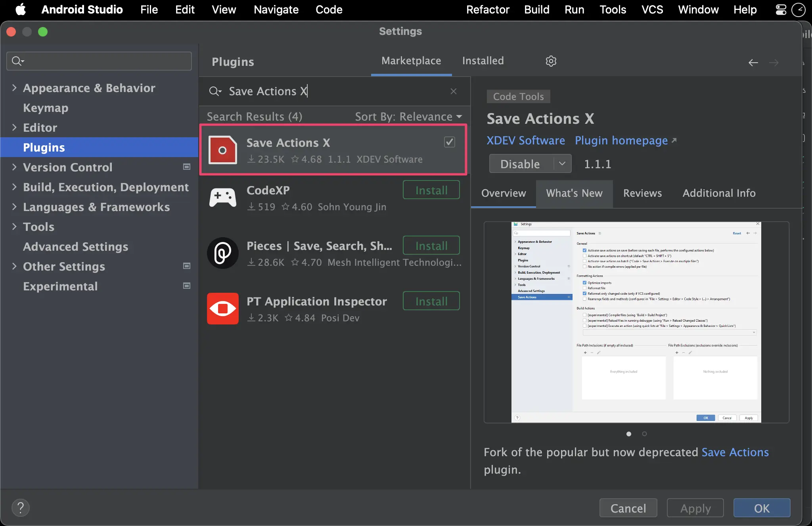Select the second screenshot carousel dot
Viewport: 812px width, 526px height.
click(645, 434)
